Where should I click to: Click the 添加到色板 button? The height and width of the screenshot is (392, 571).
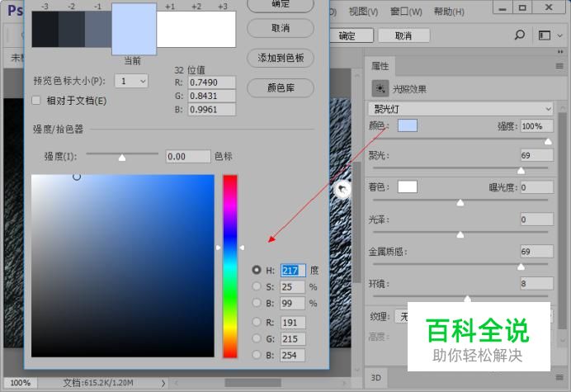pos(281,58)
